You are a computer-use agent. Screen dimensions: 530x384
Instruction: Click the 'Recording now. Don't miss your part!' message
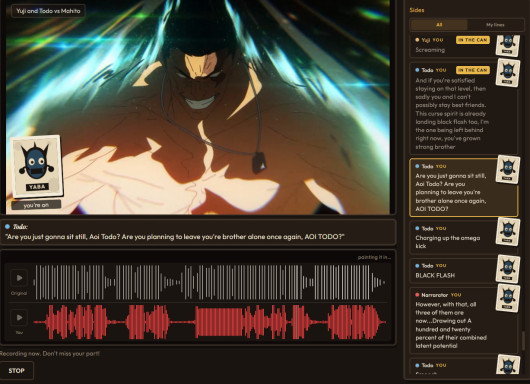50,354
